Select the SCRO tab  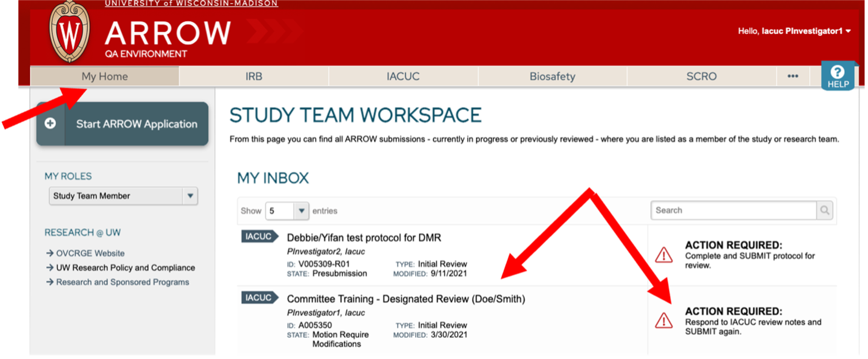tap(701, 76)
